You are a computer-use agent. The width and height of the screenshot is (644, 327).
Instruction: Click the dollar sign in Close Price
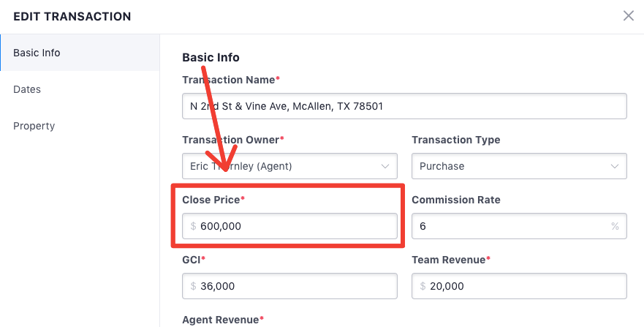click(193, 227)
